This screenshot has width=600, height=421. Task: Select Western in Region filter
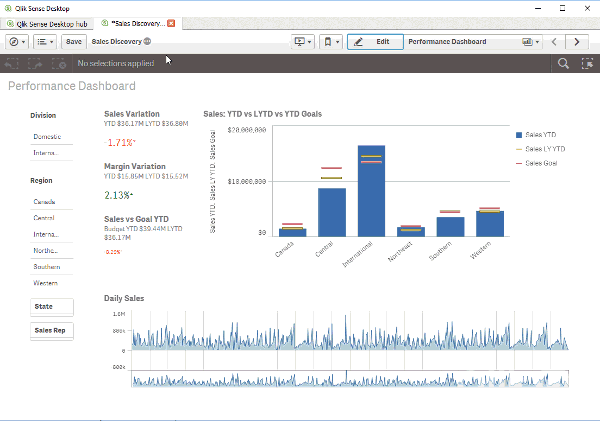[x=51, y=283]
